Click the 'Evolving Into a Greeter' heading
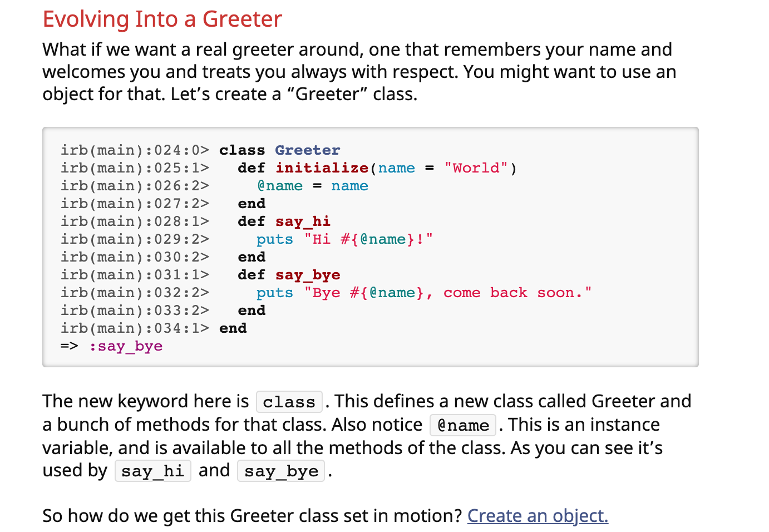Screen dimensions: 769x532 162,19
